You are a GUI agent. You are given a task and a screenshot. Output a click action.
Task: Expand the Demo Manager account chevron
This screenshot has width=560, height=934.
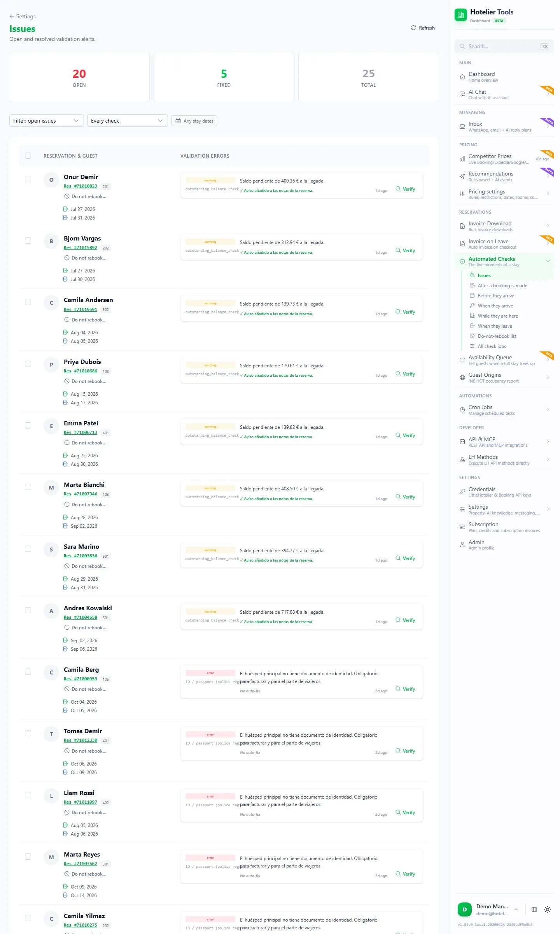click(x=516, y=909)
